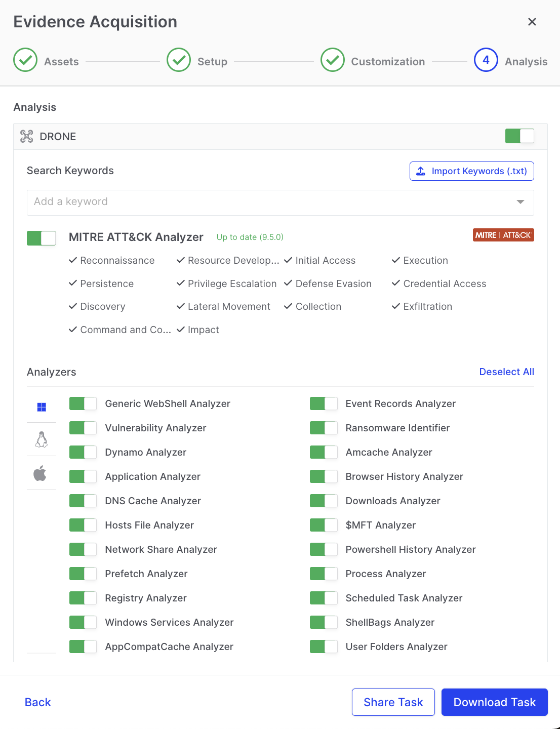This screenshot has width=560, height=729.
Task: Select the Windows platform icon
Action: coord(42,407)
